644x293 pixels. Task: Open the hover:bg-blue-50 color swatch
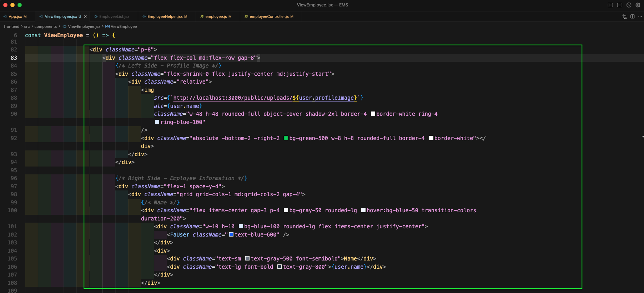(x=363, y=210)
